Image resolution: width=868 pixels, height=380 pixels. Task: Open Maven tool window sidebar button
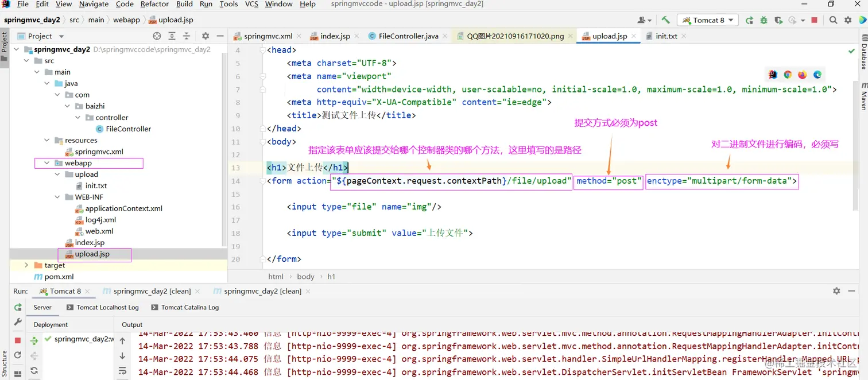coord(863,96)
